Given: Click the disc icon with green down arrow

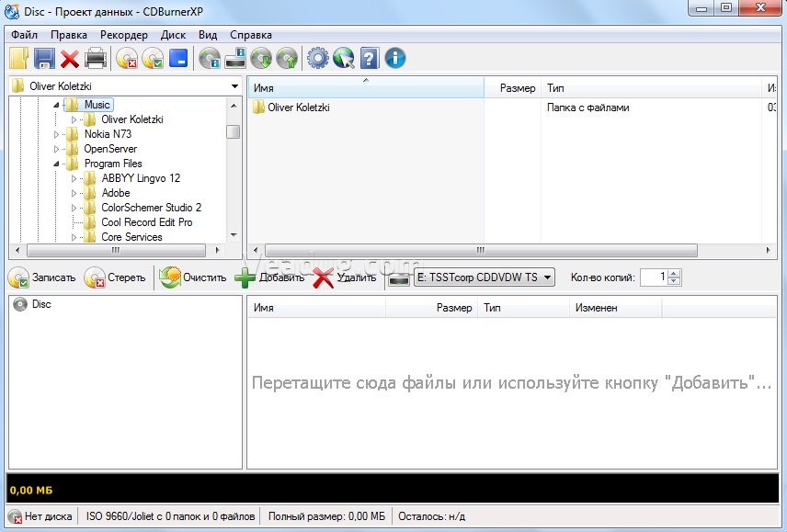Looking at the screenshot, I should pos(261,59).
